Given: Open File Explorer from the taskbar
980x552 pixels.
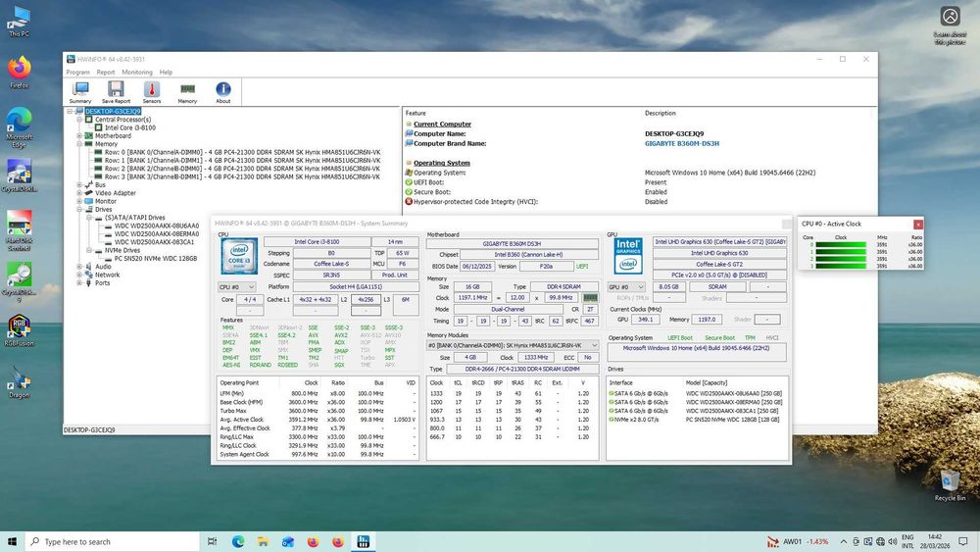Looking at the screenshot, I should click(263, 541).
